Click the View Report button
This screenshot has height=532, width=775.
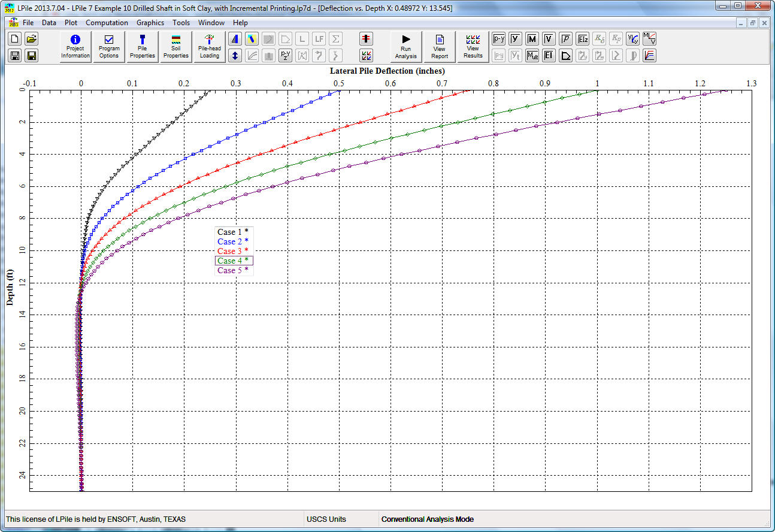440,46
